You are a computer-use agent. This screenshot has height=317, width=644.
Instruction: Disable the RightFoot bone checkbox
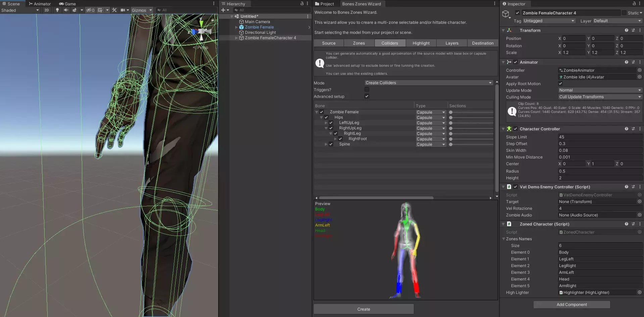tap(340, 139)
